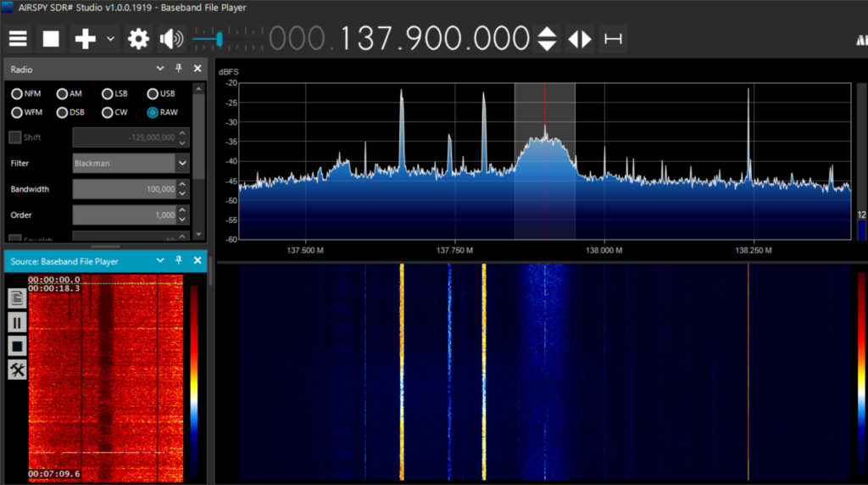
Task: Open the main hamburger menu
Action: tap(18, 39)
